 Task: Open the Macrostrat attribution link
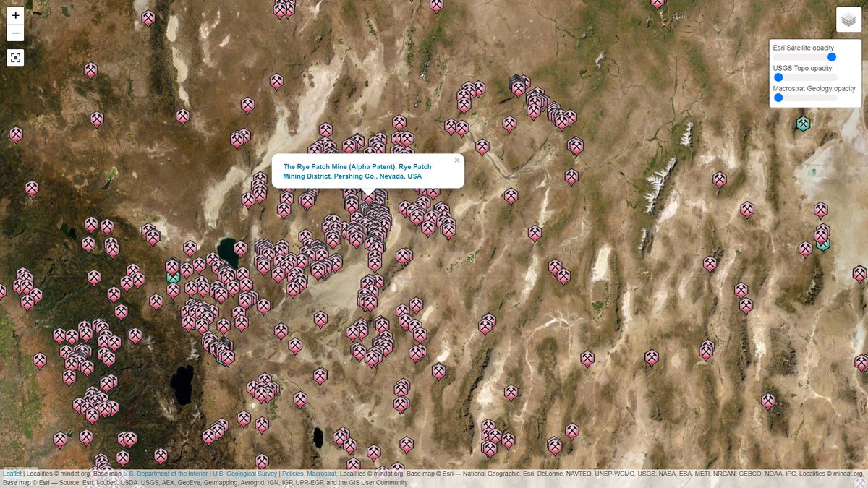pos(322,474)
